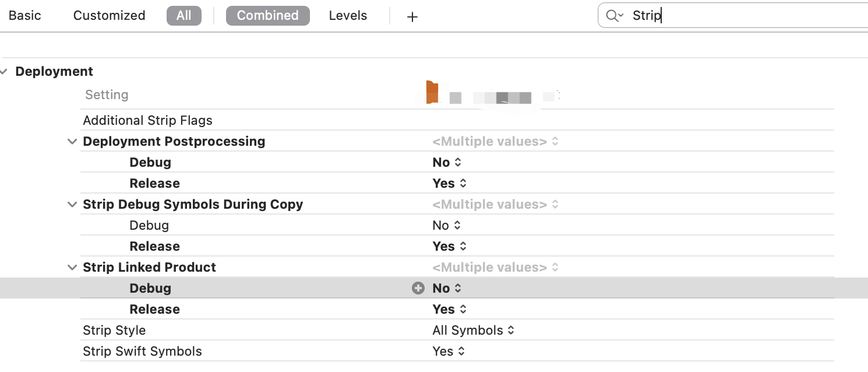
Task: Collapse Deployment Postprocessing disclosure arrow
Action: pyautogui.click(x=72, y=142)
